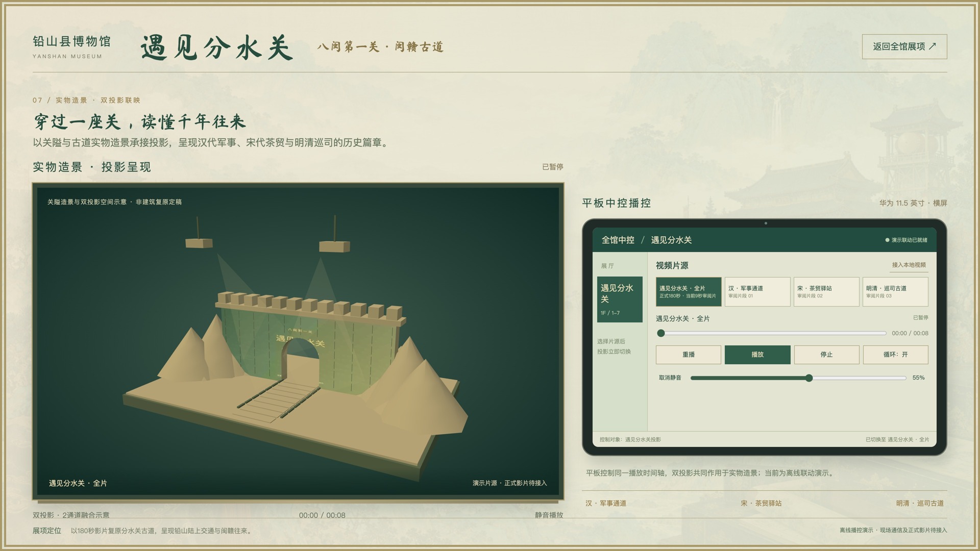Viewport: 980px width, 551px height.
Task: Click 取消静音 to unmute
Action: click(x=670, y=378)
